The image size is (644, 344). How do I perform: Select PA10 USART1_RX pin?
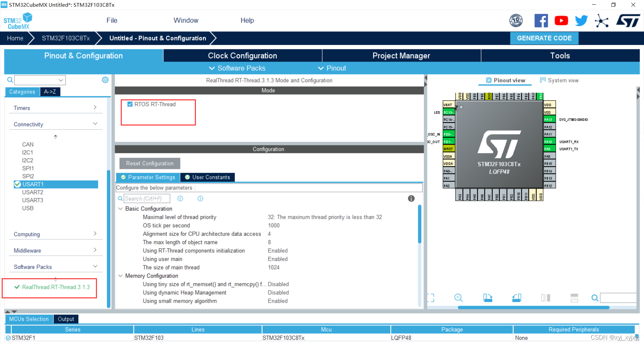click(549, 142)
